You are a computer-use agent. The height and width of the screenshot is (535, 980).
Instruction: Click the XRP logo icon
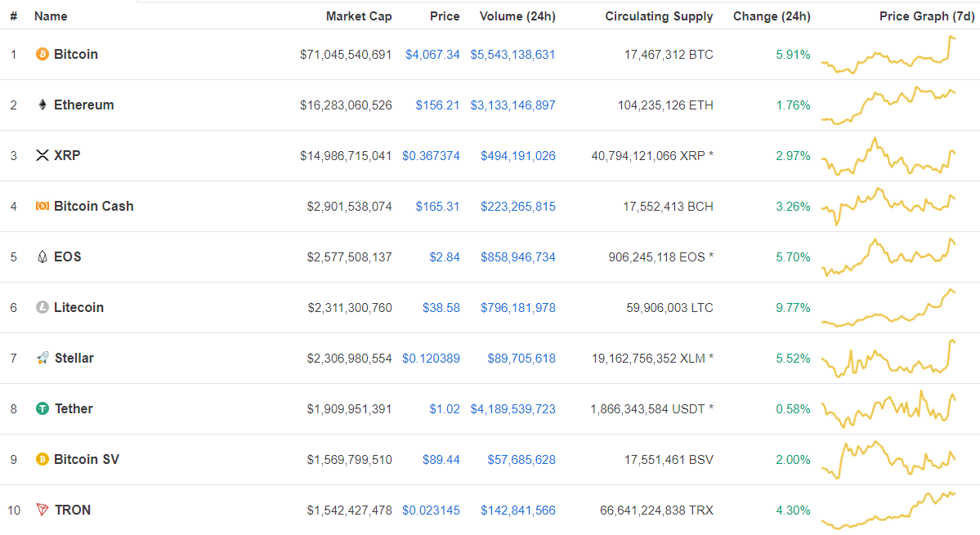pyautogui.click(x=42, y=155)
